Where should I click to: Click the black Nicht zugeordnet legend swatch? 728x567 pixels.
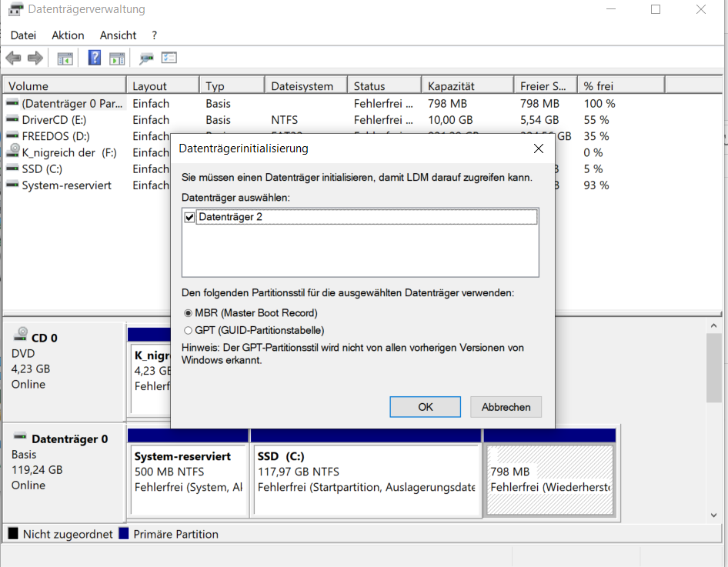tap(13, 534)
